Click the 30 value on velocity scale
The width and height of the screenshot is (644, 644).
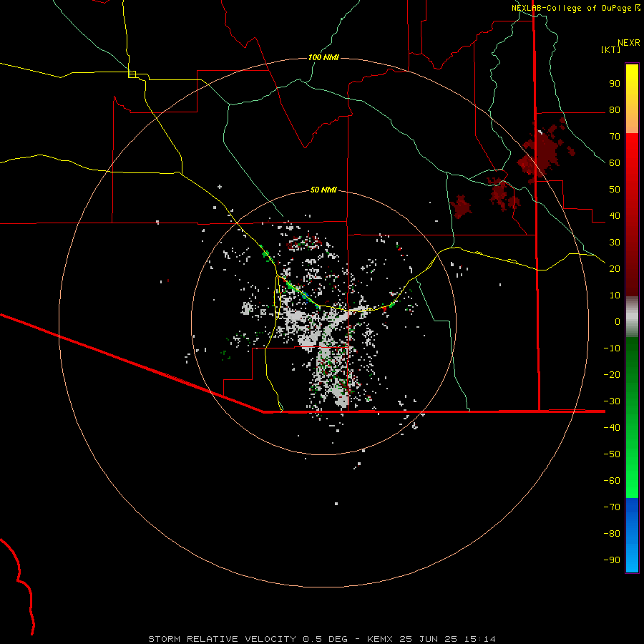(615, 243)
